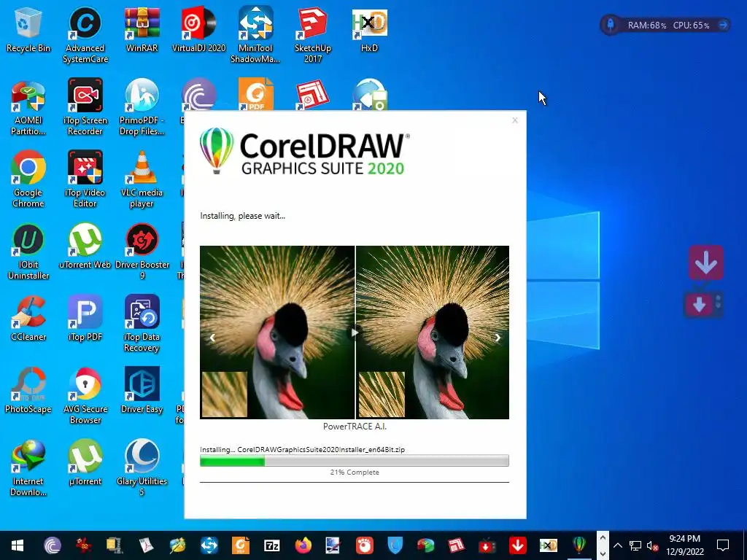Open MiniTool ShadowMaker shortcut
Viewport: 747px width, 560px height.
pos(255,35)
